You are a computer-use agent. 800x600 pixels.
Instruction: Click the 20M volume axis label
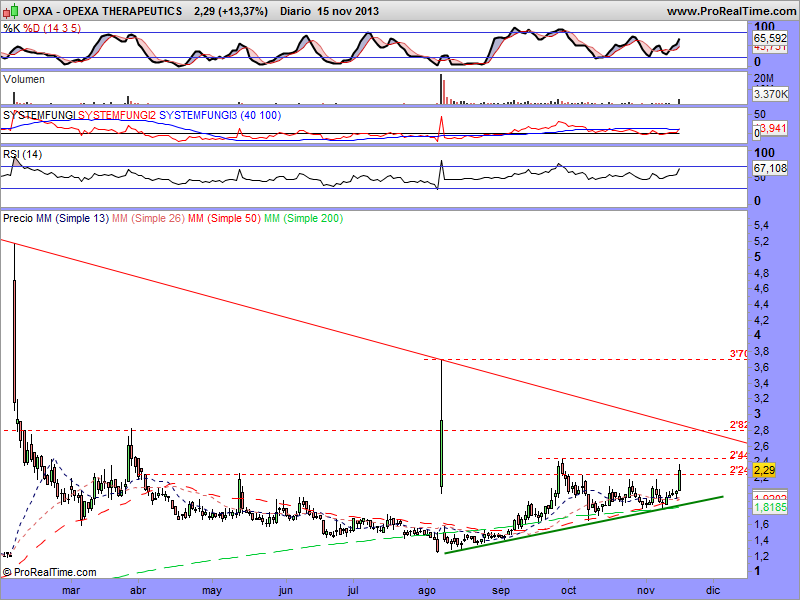764,79
